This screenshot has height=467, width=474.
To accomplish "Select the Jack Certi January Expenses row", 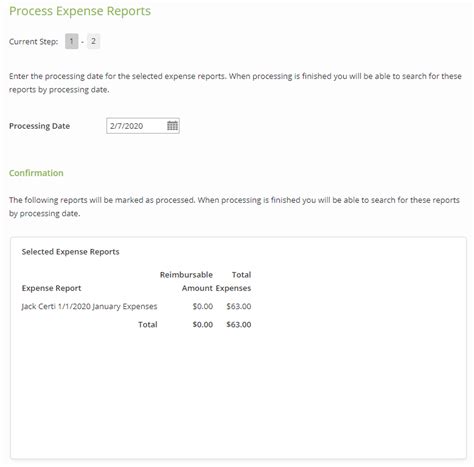I will [x=136, y=306].
